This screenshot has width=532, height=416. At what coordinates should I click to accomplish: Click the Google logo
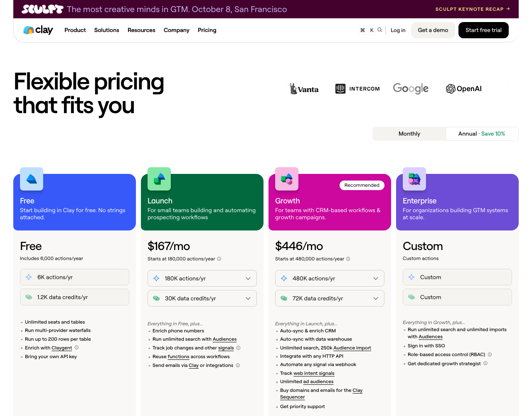(411, 89)
